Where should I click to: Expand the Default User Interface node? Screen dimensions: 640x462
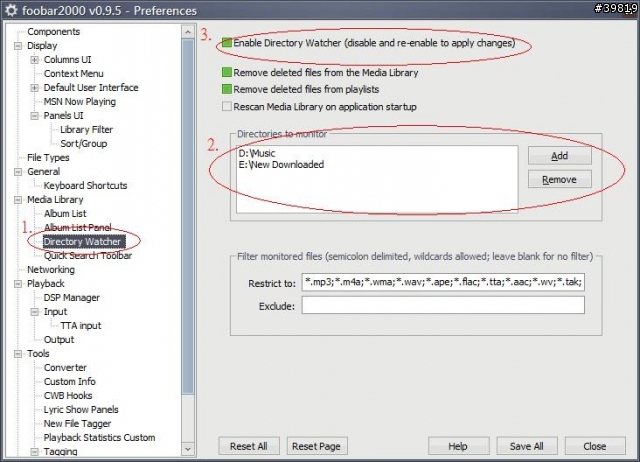click(x=35, y=88)
